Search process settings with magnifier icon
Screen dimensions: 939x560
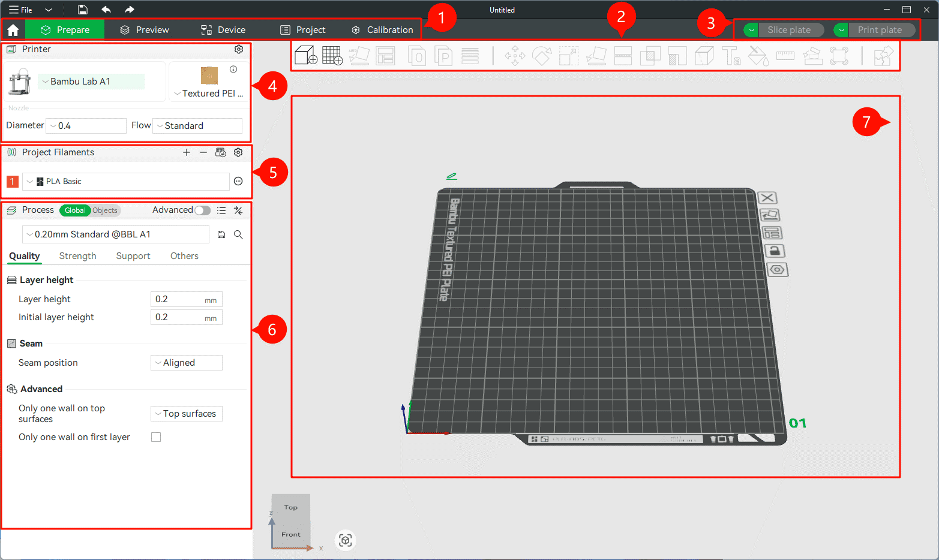pos(238,234)
